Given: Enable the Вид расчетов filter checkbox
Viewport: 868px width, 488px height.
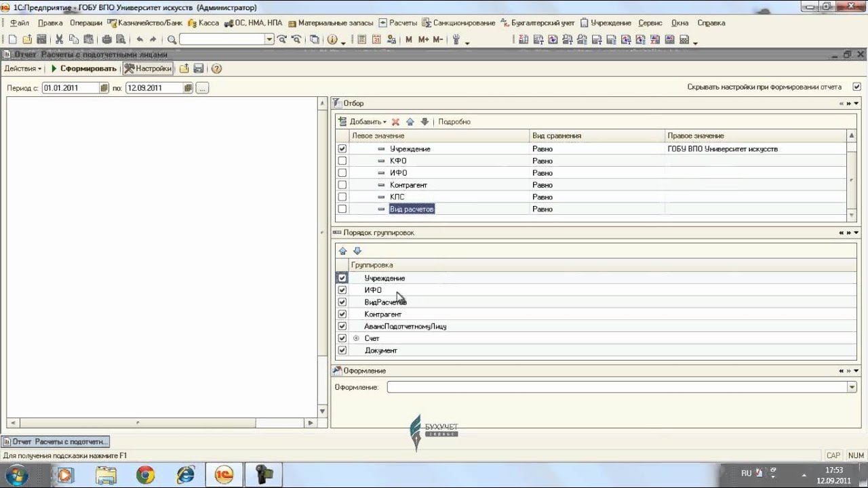Looking at the screenshot, I should coord(342,209).
